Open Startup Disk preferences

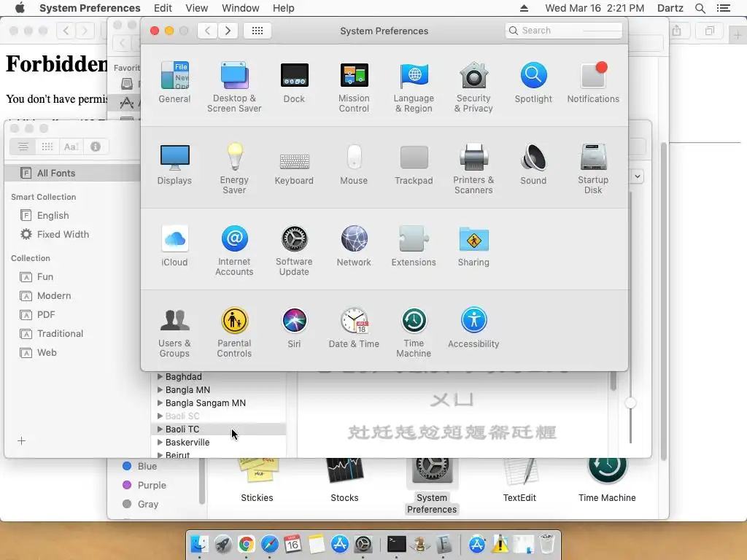pyautogui.click(x=593, y=168)
